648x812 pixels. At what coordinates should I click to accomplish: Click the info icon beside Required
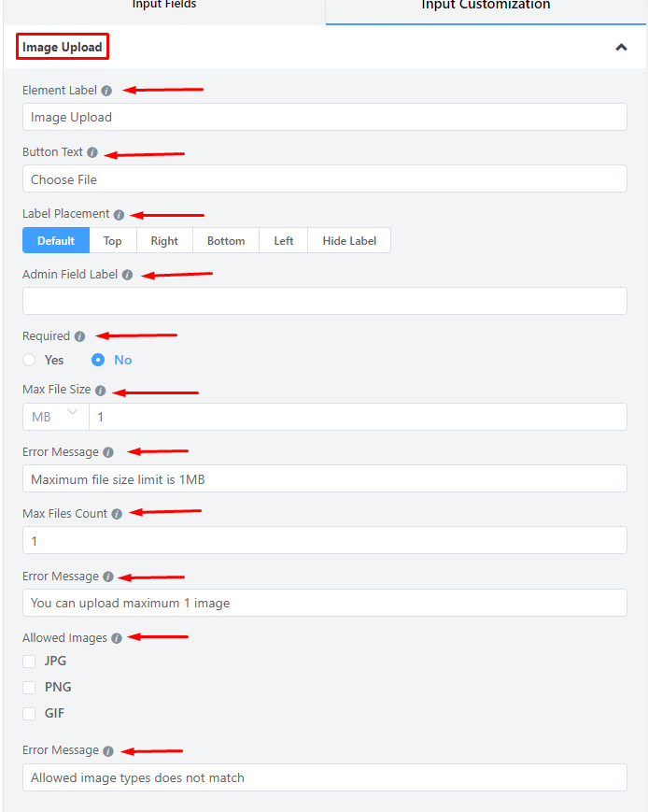click(x=79, y=336)
